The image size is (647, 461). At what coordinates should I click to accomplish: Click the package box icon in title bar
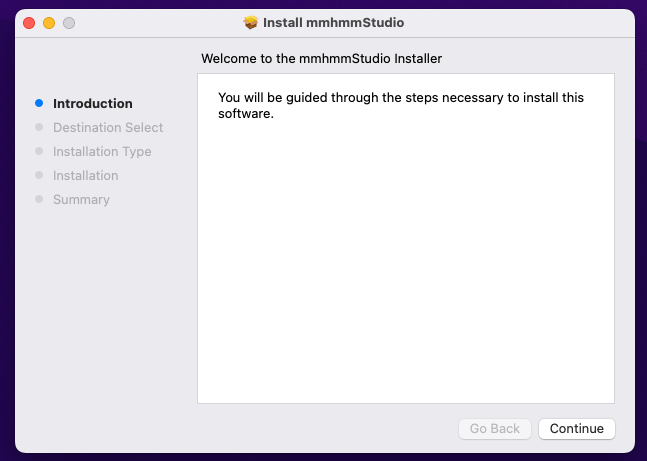[250, 23]
